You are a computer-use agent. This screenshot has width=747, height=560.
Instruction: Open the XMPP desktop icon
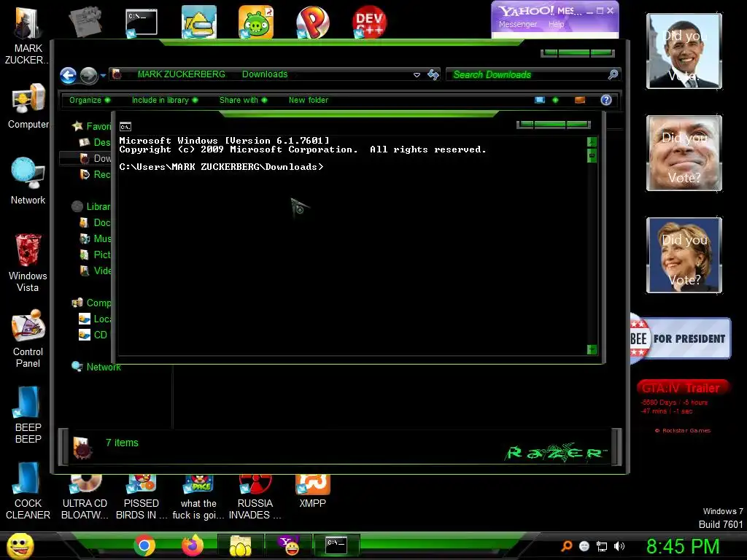(312, 491)
